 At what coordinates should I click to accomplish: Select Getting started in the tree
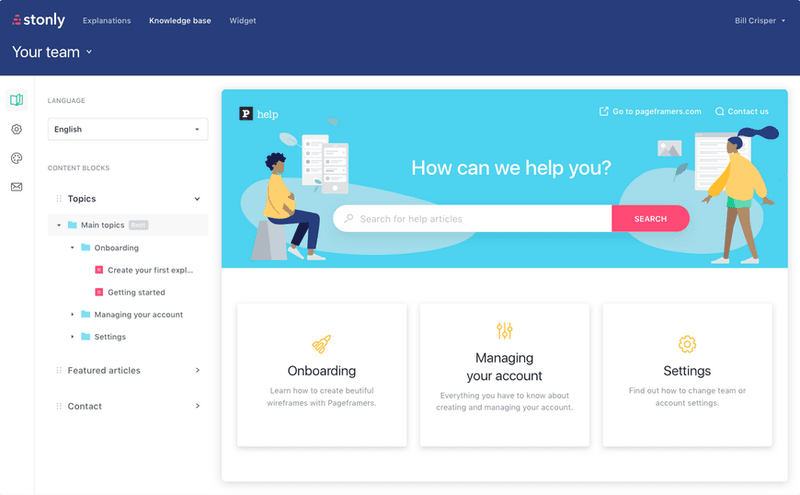point(136,292)
